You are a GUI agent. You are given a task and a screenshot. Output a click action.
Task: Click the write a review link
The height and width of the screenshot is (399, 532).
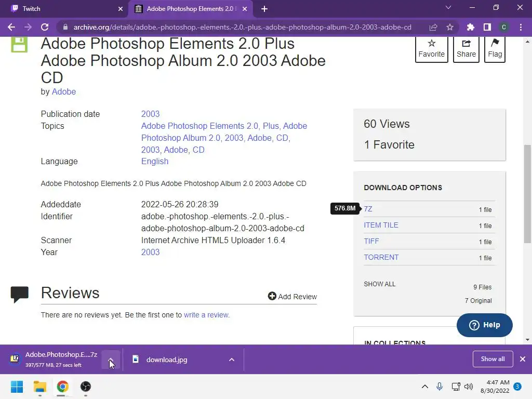tap(206, 315)
